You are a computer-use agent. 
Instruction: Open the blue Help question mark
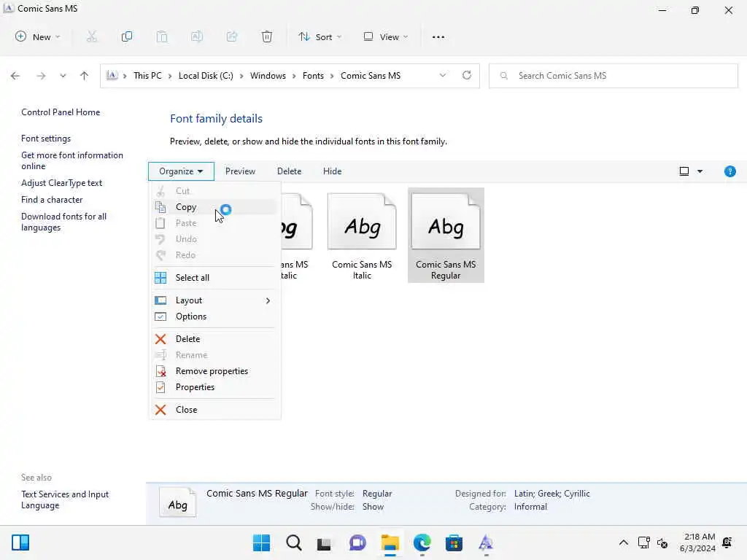point(729,171)
